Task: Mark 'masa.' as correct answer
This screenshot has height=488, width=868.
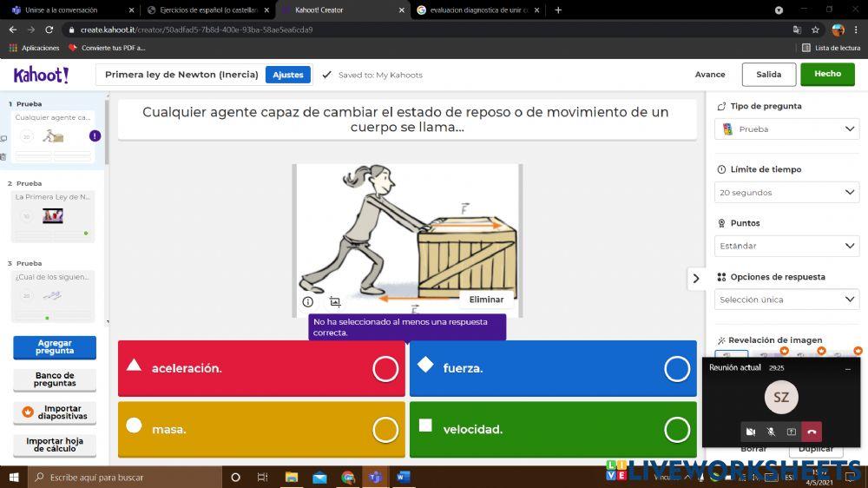Action: coord(385,430)
